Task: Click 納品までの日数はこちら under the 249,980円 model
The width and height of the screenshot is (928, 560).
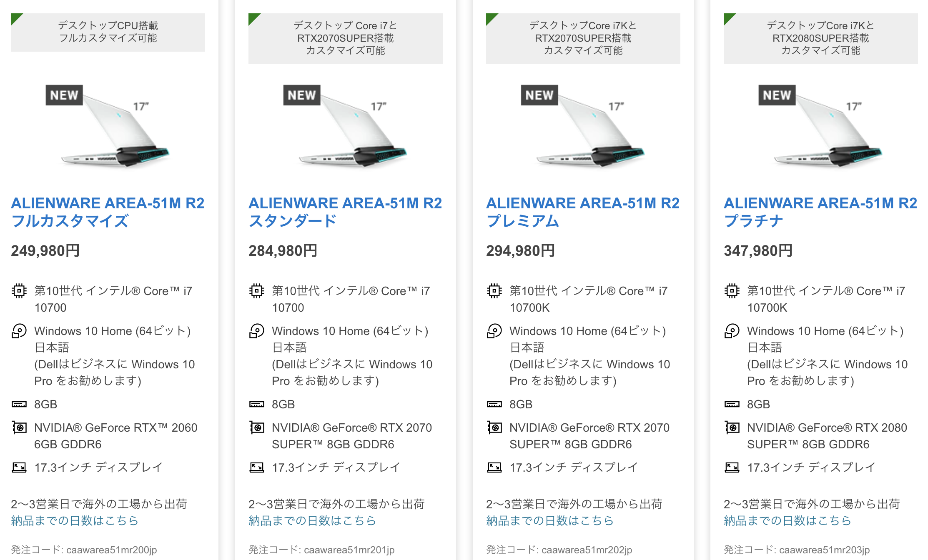Action: pyautogui.click(x=75, y=520)
